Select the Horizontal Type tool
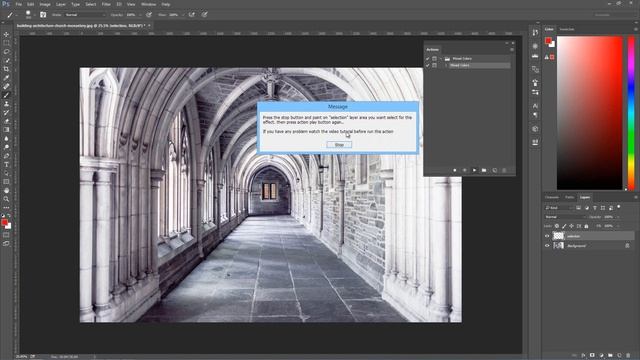 click(6, 164)
